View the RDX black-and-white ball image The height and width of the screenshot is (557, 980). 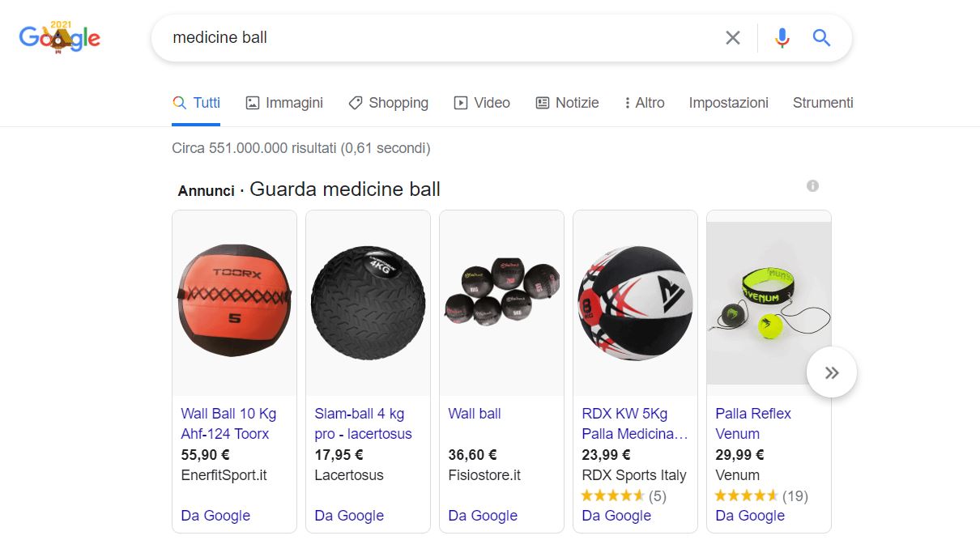coord(635,304)
